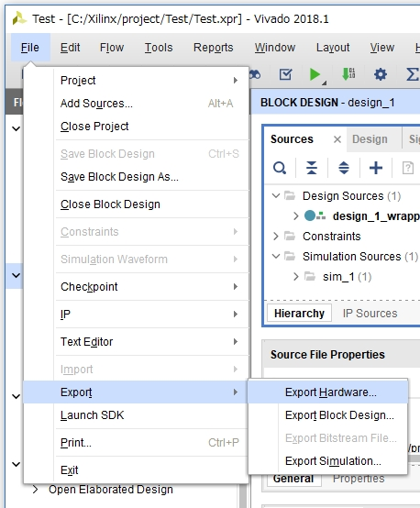Switch to the Design tab
This screenshot has height=508, width=420.
point(370,139)
